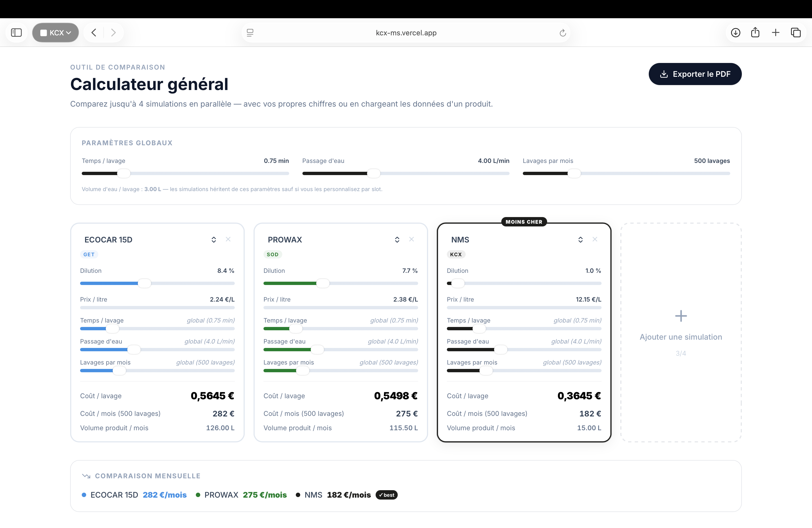
Task: Click the Ajouter une simulation label
Action: click(681, 337)
